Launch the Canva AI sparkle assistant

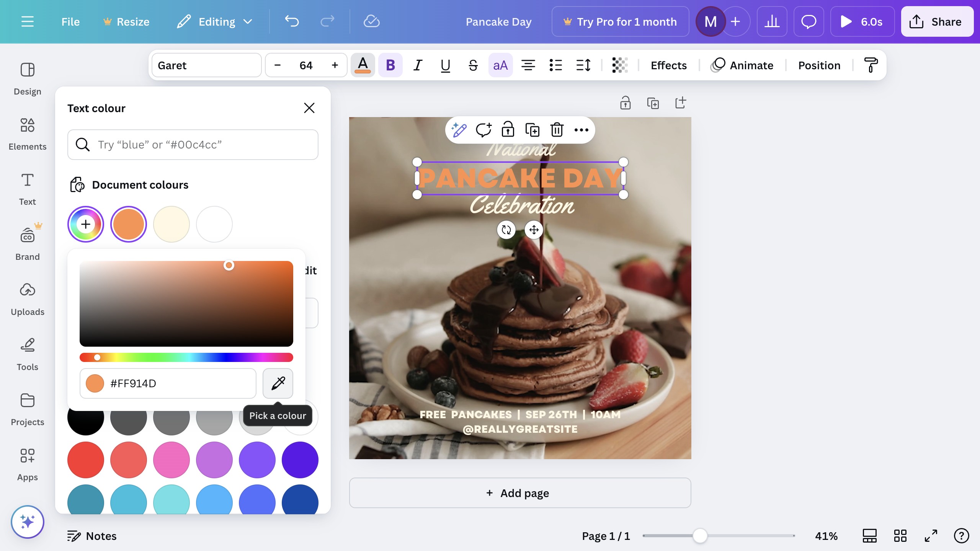coord(28,522)
